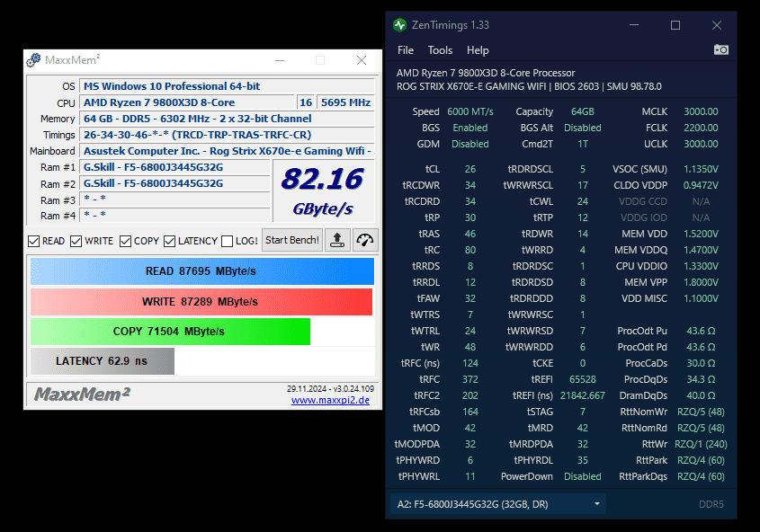Click the tWR value 48

click(x=470, y=347)
